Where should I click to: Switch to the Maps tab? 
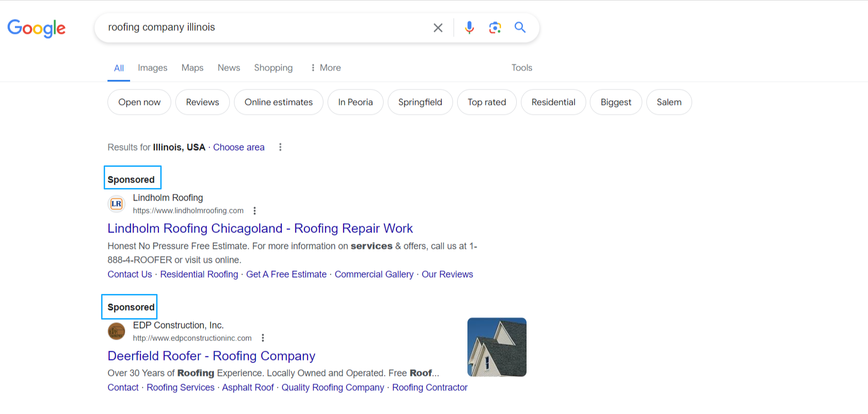point(192,68)
